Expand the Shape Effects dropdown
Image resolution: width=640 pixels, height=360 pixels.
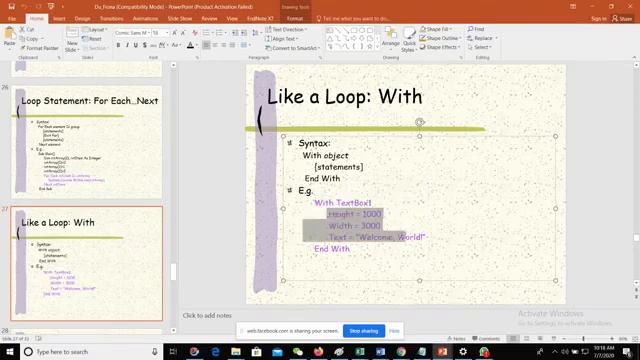(x=440, y=47)
